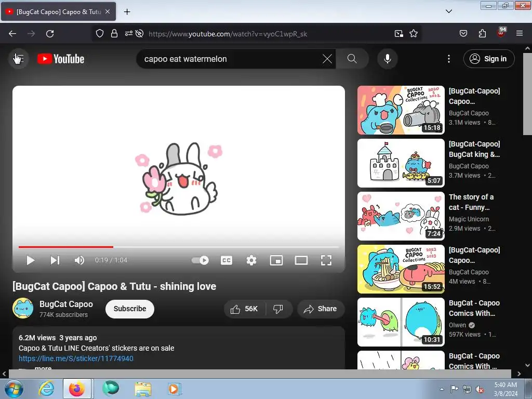Screen dimensions: 532x399
Task: Focus the search field 'capoo eat watermelon'
Action: [232, 59]
